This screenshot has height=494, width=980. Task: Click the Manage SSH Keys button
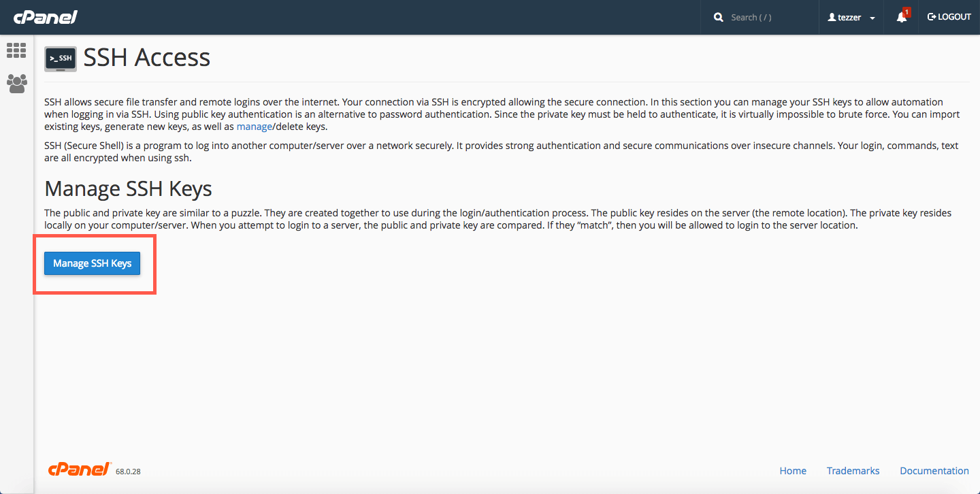pos(92,263)
